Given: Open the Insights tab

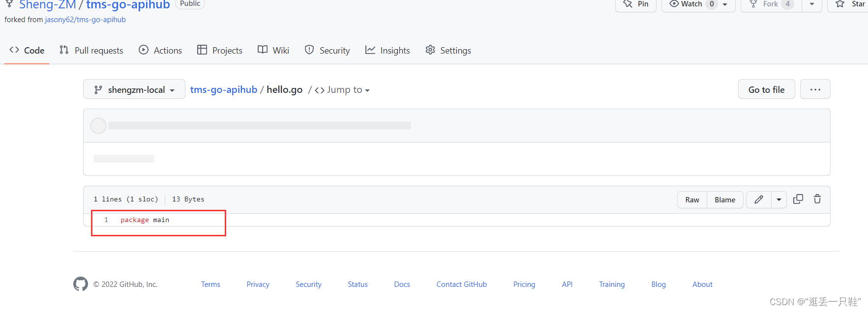Looking at the screenshot, I should [388, 50].
